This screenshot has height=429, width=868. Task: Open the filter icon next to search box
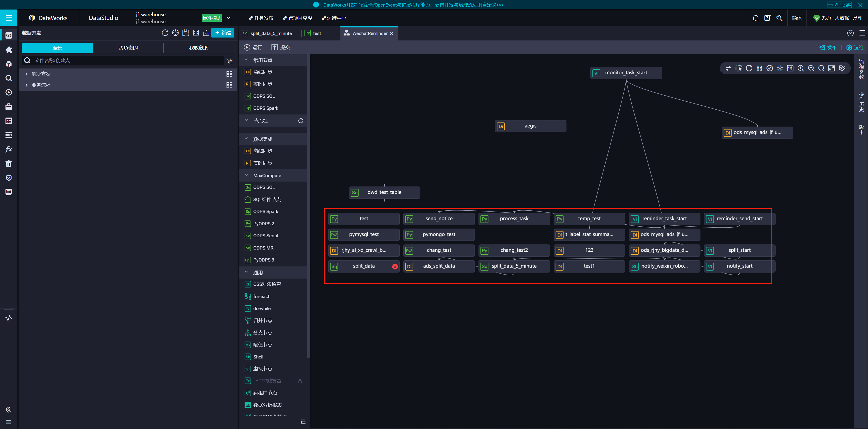[x=229, y=60]
